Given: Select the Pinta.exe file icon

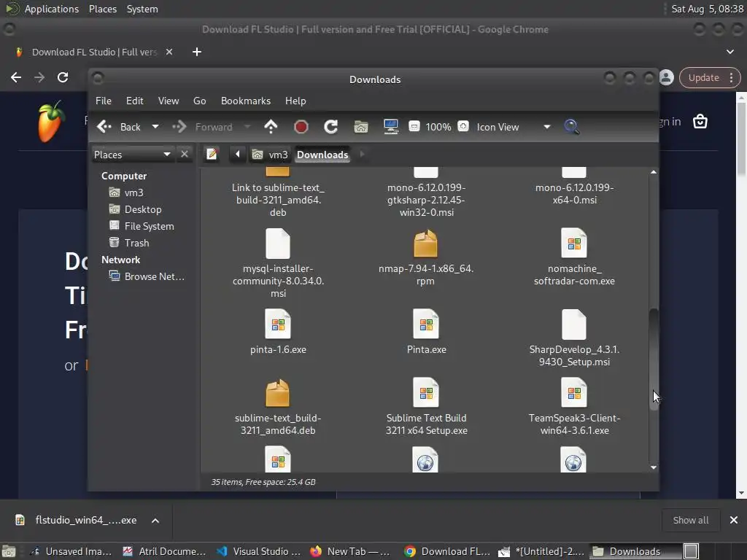Looking at the screenshot, I should pos(426,324).
